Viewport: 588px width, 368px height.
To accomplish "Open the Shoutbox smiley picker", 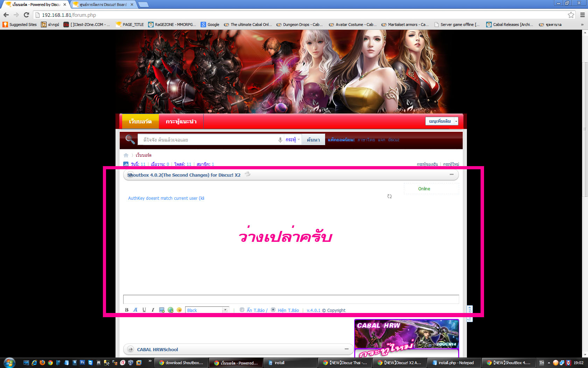I will pyautogui.click(x=179, y=310).
